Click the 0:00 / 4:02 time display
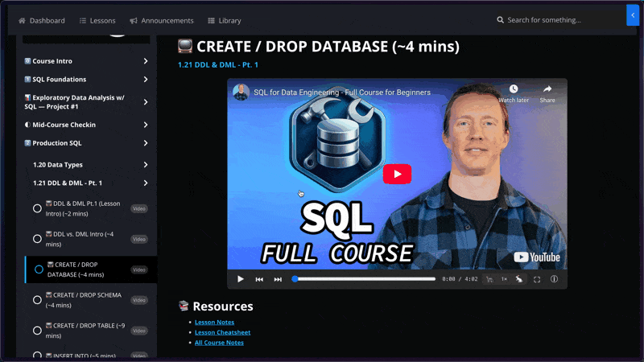The image size is (644, 362). click(460, 279)
